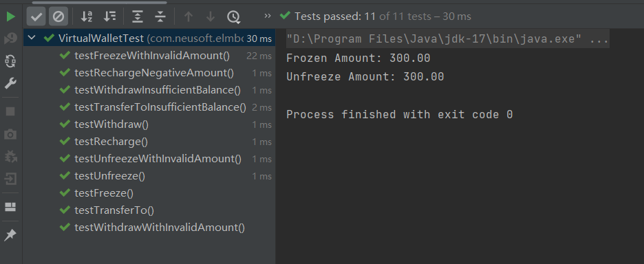
Task: Click the java.exe command line in console
Action: click(448, 40)
